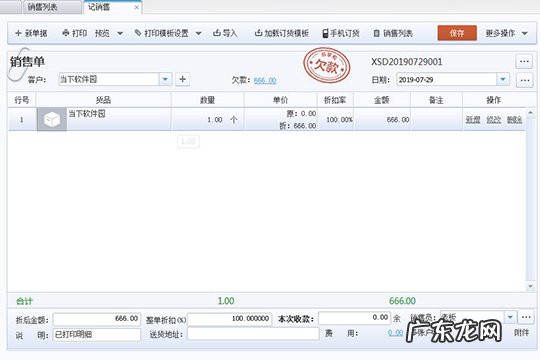Click the discount price 666.00 cell
540x360 pixels.
[x=298, y=126]
